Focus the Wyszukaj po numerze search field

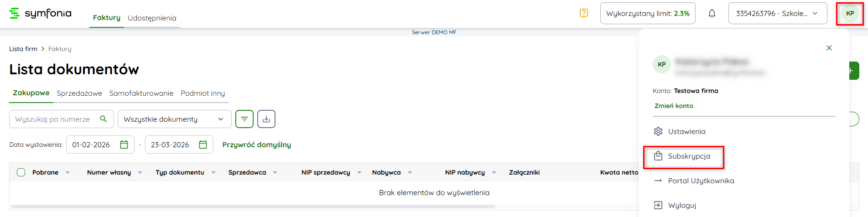click(52, 119)
